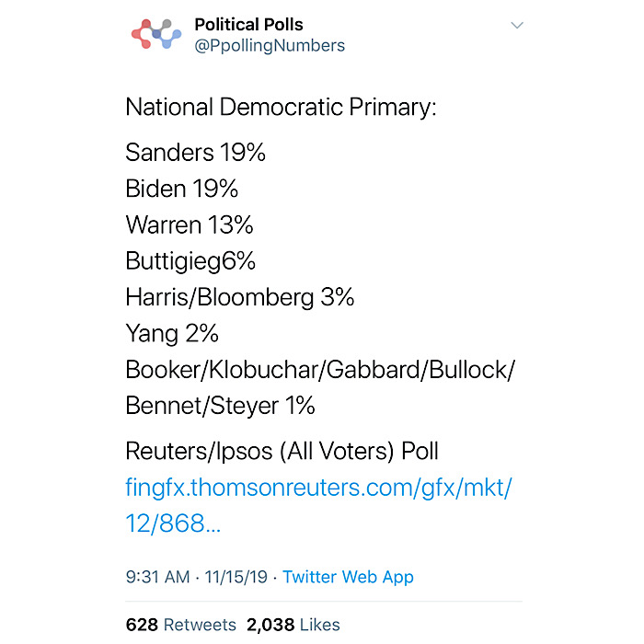Click the Reuters/Ipsos (All Voters) Poll text

[282, 452]
